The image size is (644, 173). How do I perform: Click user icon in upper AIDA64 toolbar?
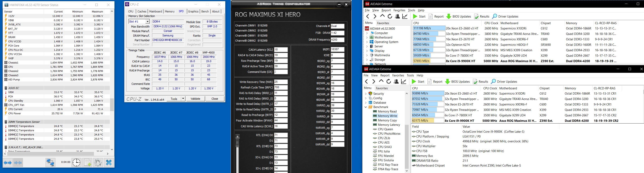pos(397,17)
